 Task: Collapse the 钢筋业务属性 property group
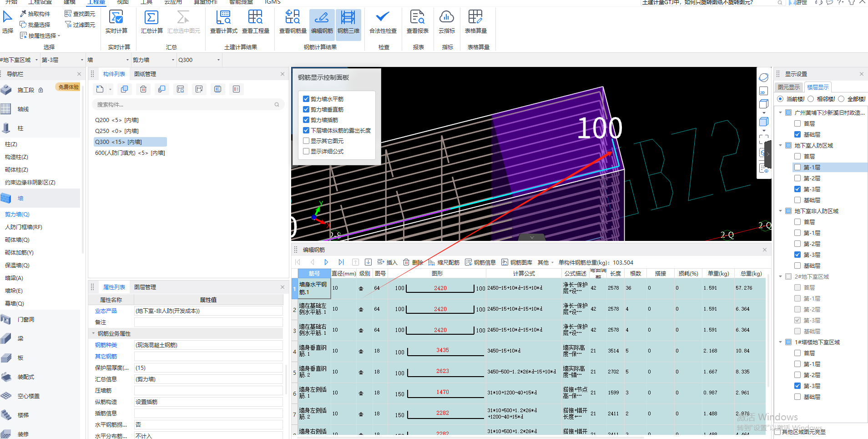pos(94,333)
